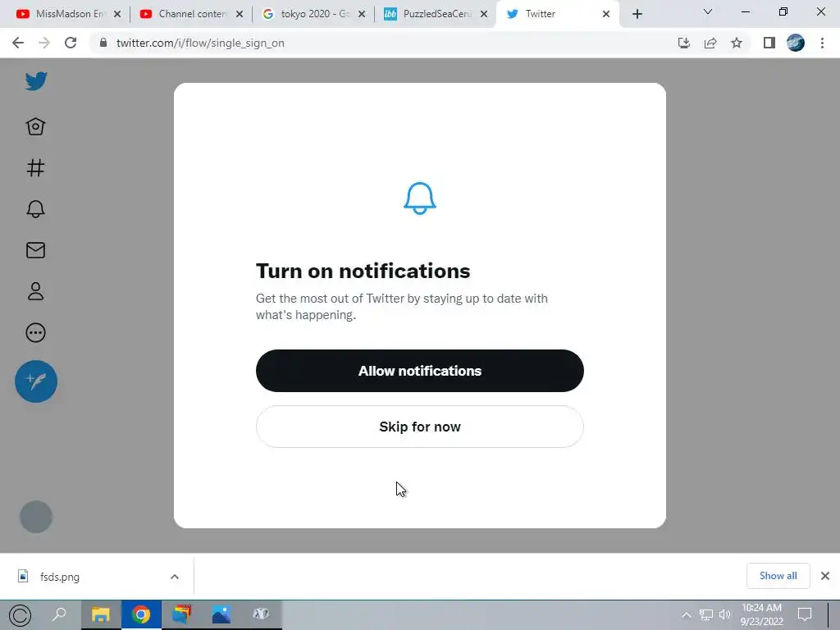Click the Allow notifications button
The height and width of the screenshot is (630, 840).
(419, 371)
